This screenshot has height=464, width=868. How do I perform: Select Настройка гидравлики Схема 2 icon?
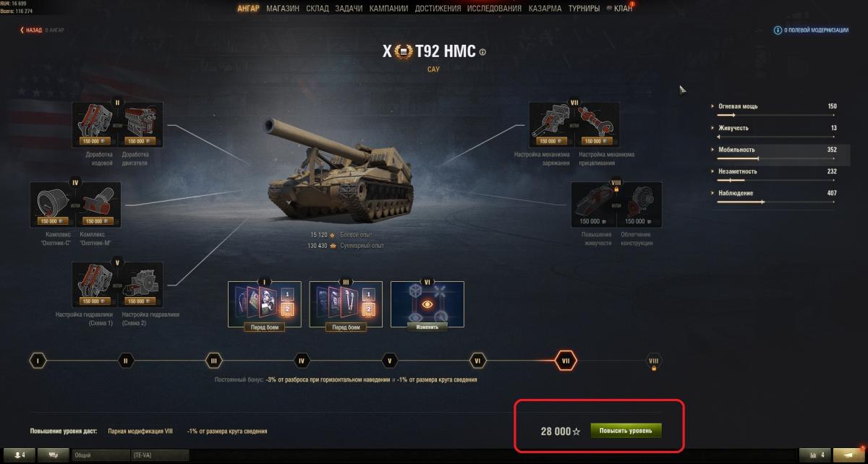click(x=141, y=284)
